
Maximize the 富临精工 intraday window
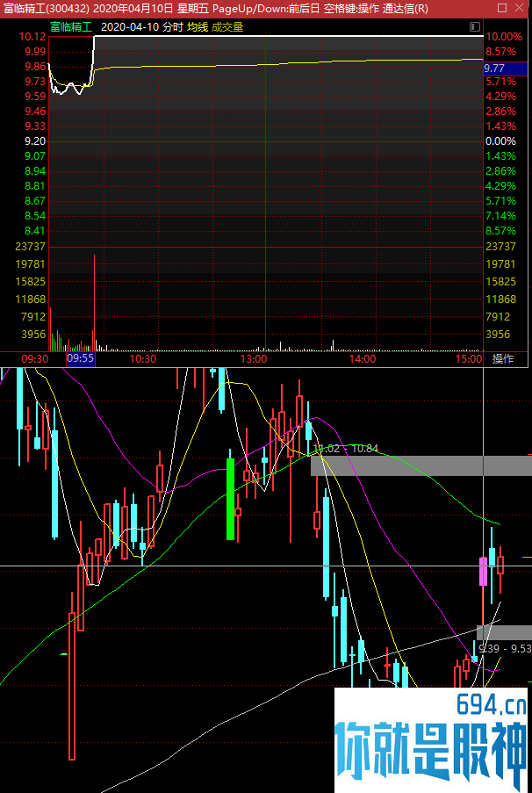[x=502, y=8]
